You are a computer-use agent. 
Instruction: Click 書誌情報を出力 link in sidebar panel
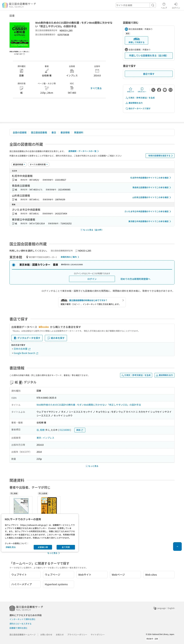point(134,103)
